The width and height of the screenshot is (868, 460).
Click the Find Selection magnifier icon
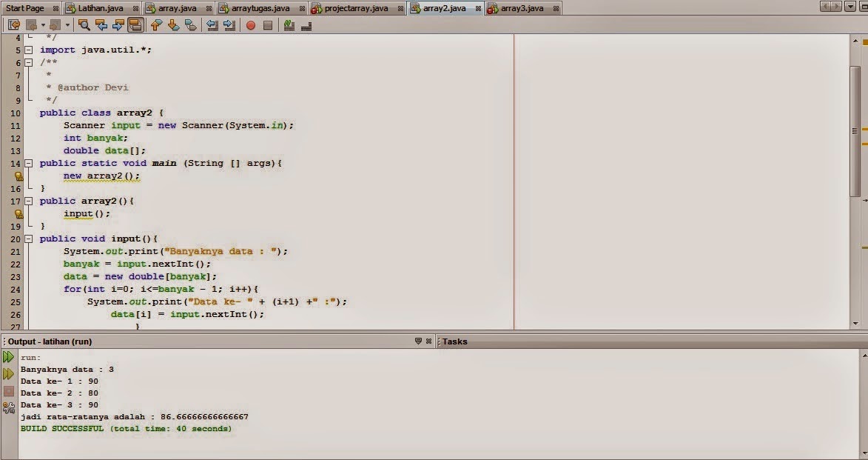click(84, 25)
